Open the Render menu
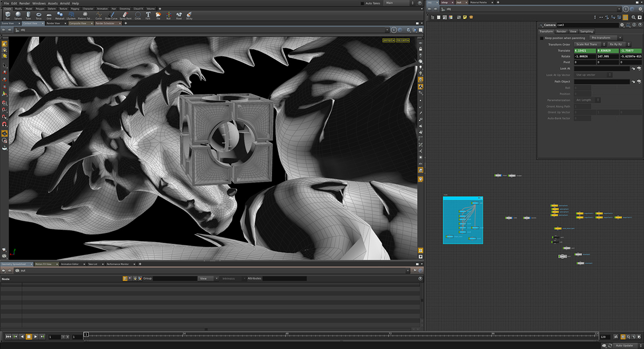This screenshot has height=349, width=644. 25,3
